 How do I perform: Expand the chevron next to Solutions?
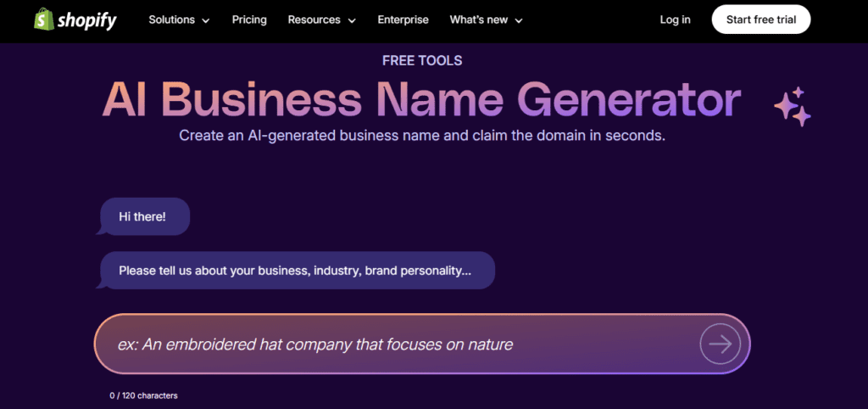pos(205,21)
